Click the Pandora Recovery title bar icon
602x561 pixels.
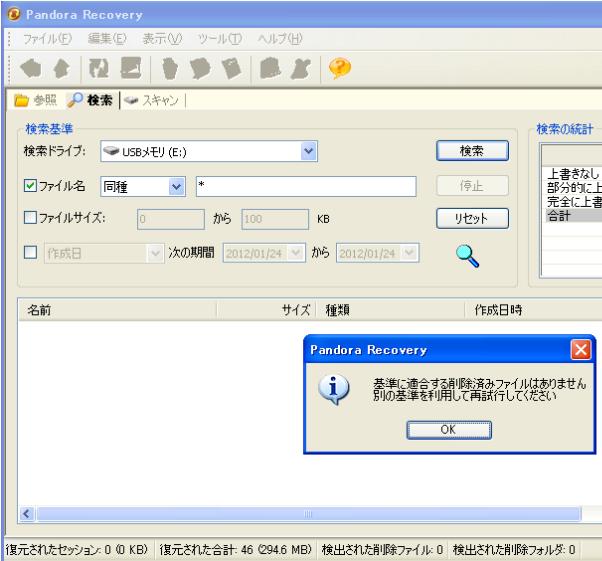click(14, 15)
